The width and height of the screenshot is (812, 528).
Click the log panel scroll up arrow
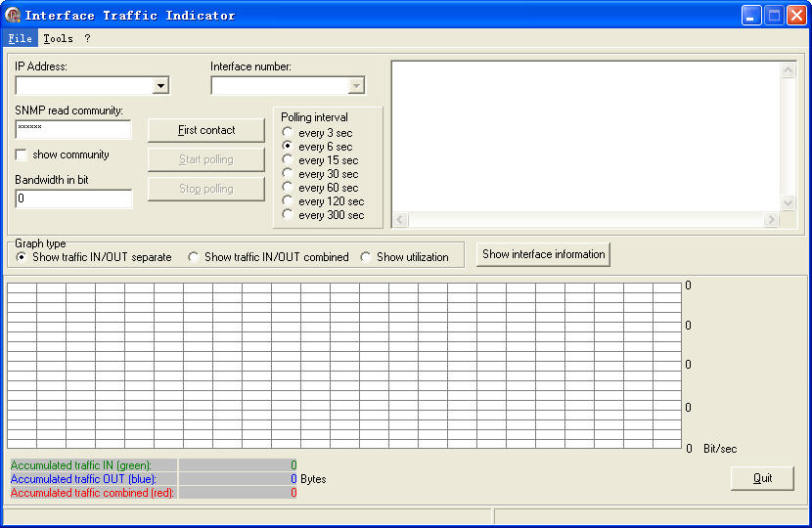coord(789,69)
